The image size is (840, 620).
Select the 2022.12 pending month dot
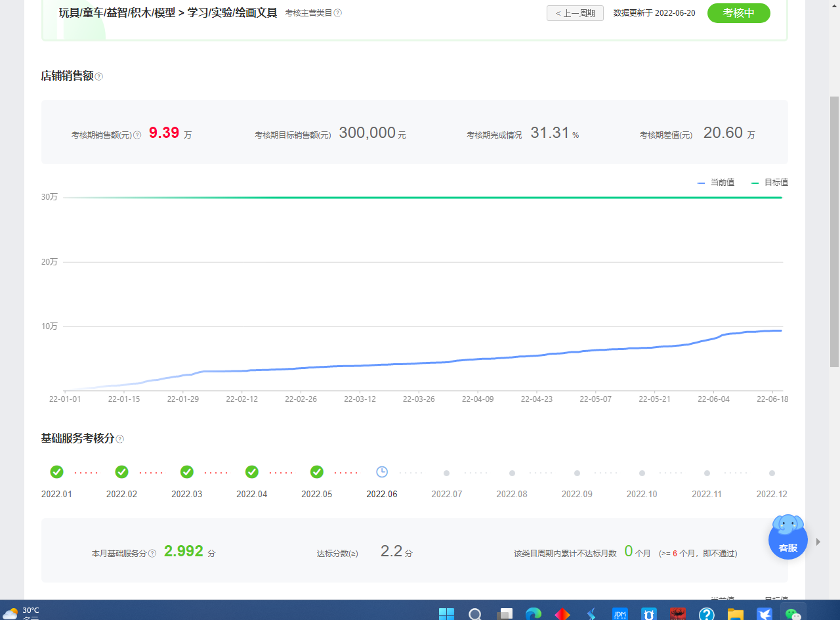click(772, 473)
